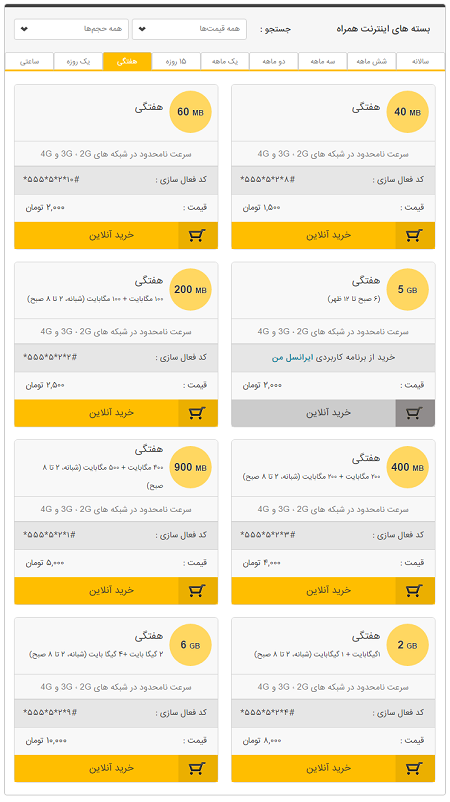
Task: Click cart icon on 200 MB package
Action: [198, 413]
